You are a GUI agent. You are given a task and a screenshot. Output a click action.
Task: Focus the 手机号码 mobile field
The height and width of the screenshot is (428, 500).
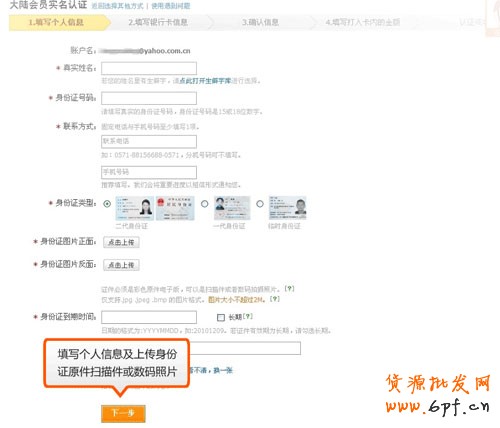click(x=149, y=172)
